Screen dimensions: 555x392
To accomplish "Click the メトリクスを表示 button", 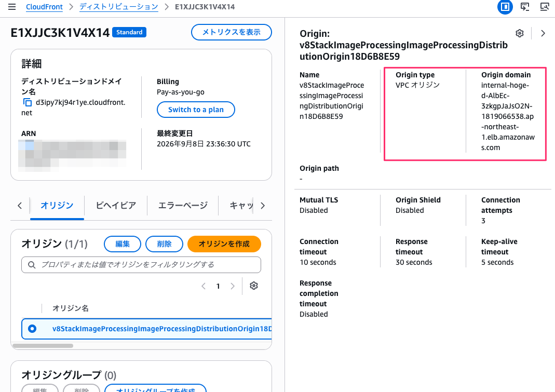I will [x=232, y=32].
